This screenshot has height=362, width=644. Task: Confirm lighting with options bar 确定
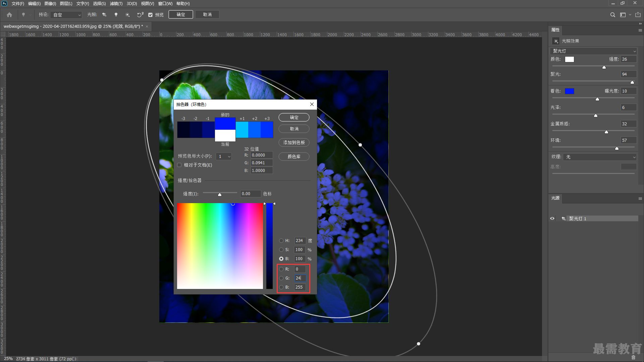(181, 15)
